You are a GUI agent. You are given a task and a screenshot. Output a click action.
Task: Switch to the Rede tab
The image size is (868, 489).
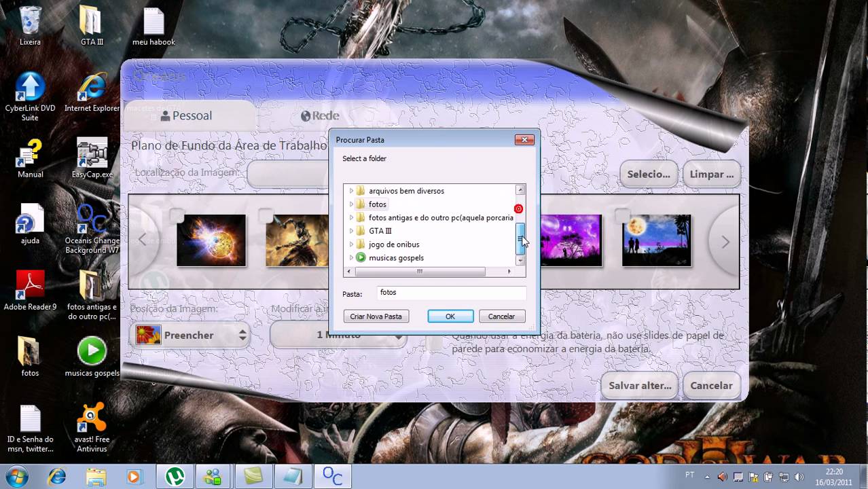click(x=320, y=115)
